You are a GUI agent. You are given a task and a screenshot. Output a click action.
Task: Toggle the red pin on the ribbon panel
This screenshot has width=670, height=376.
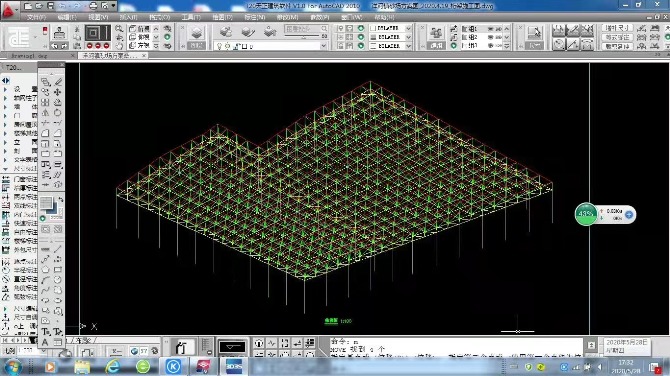click(x=45, y=31)
